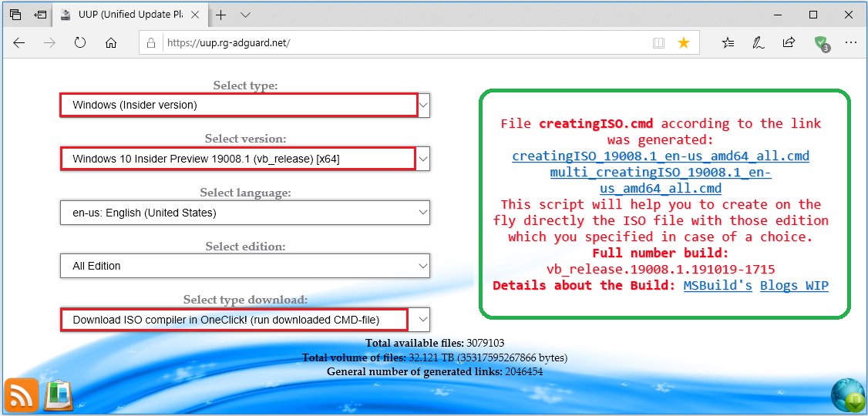Open a new tab with plus button
This screenshot has height=416, width=868.
pyautogui.click(x=220, y=15)
